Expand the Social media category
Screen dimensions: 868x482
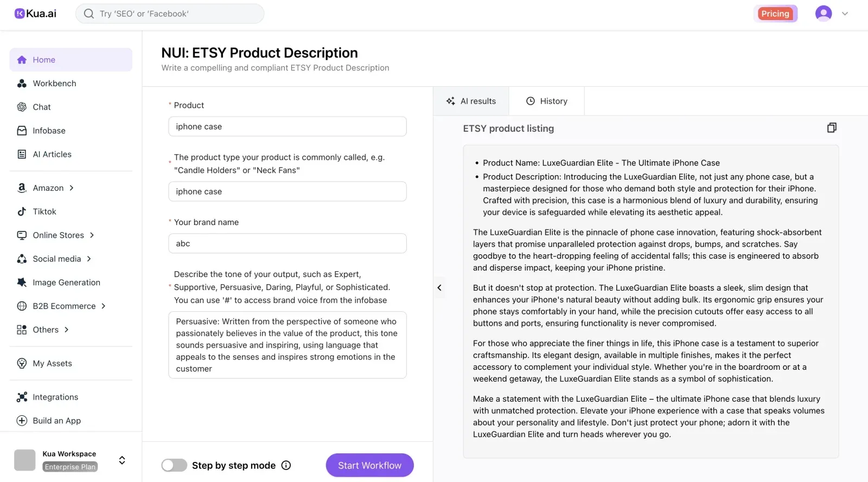(56, 259)
